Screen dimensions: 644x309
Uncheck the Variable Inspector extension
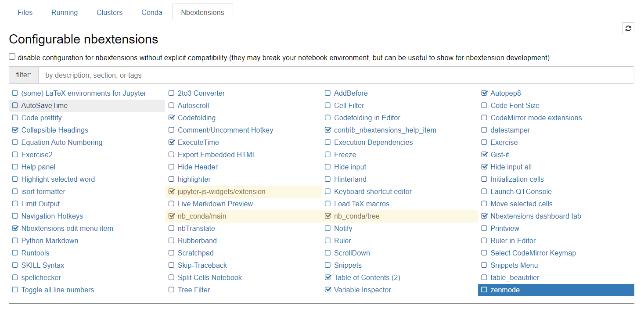click(x=328, y=290)
